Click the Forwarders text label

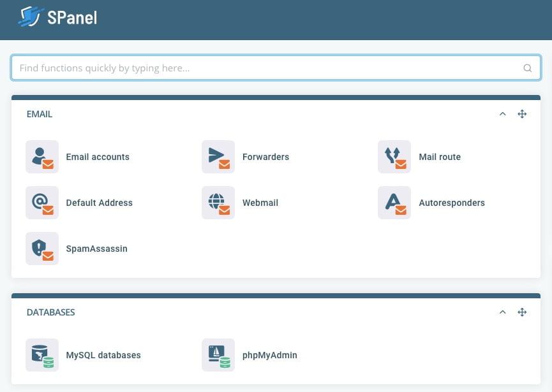265,157
